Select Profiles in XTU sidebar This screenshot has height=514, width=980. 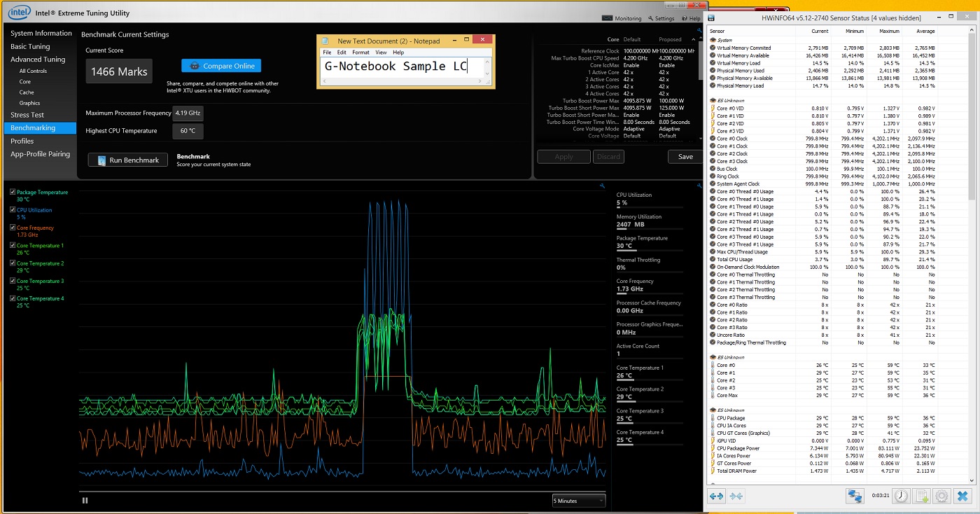tap(22, 141)
